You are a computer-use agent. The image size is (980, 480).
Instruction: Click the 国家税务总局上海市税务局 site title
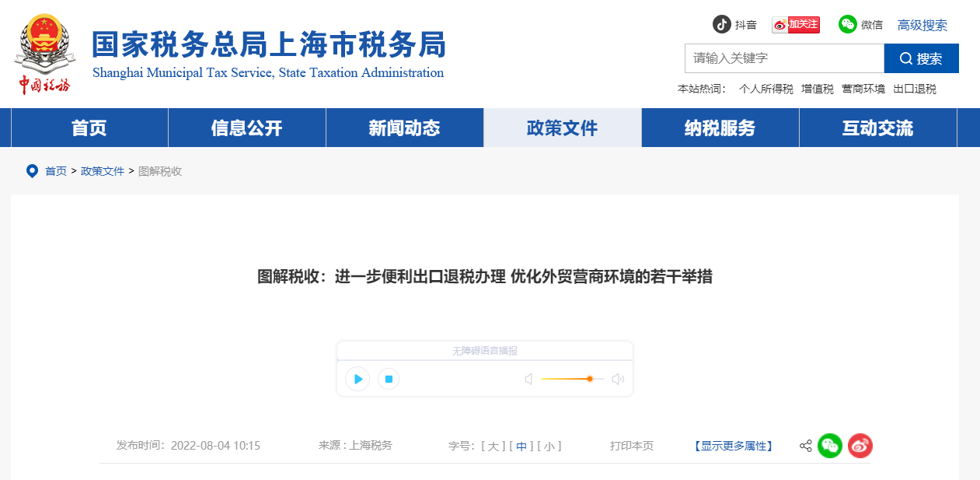[x=269, y=45]
